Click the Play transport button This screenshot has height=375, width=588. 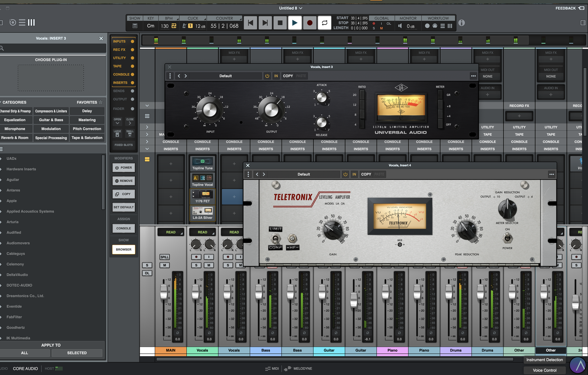(295, 23)
